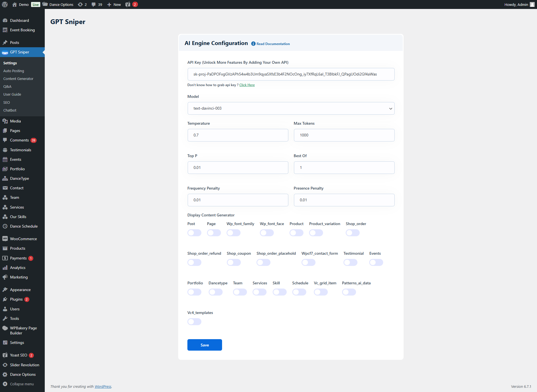Screen dimensions: 537x392
Task: Open the comments bubble icon in admin bar
Action: pyautogui.click(x=93, y=4)
